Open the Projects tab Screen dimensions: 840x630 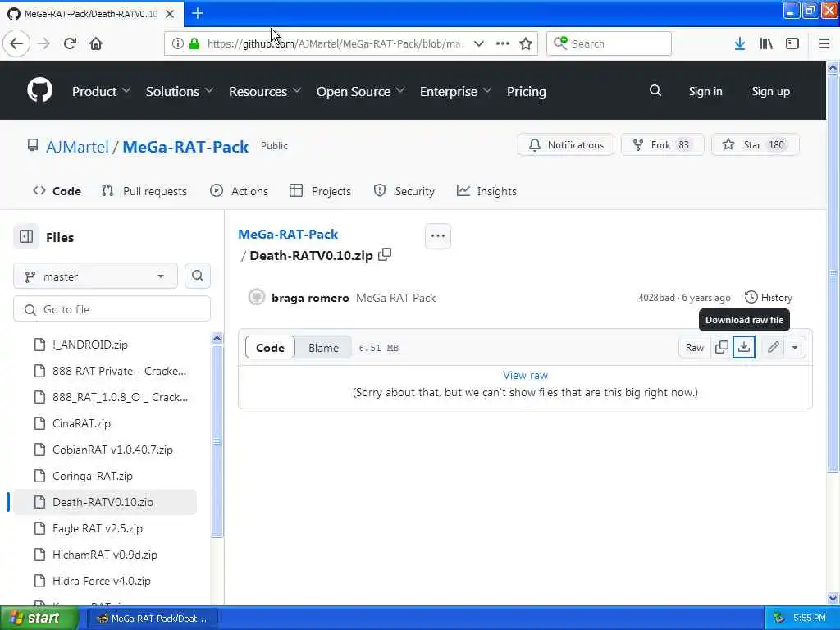click(x=321, y=191)
